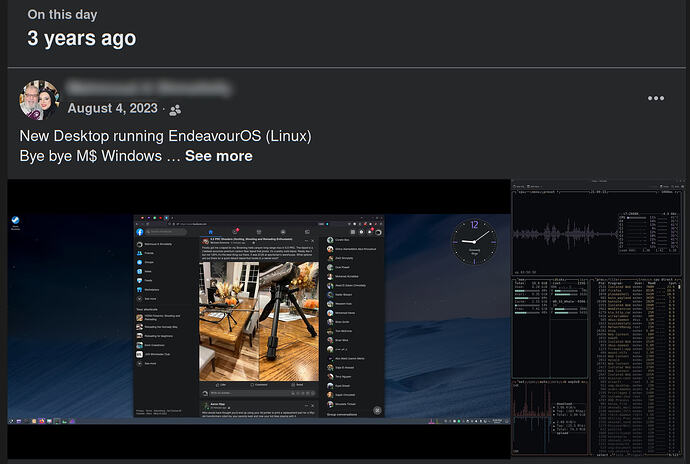Open the terminal system monitor photo
The height and width of the screenshot is (464, 690).
pyautogui.click(x=598, y=318)
